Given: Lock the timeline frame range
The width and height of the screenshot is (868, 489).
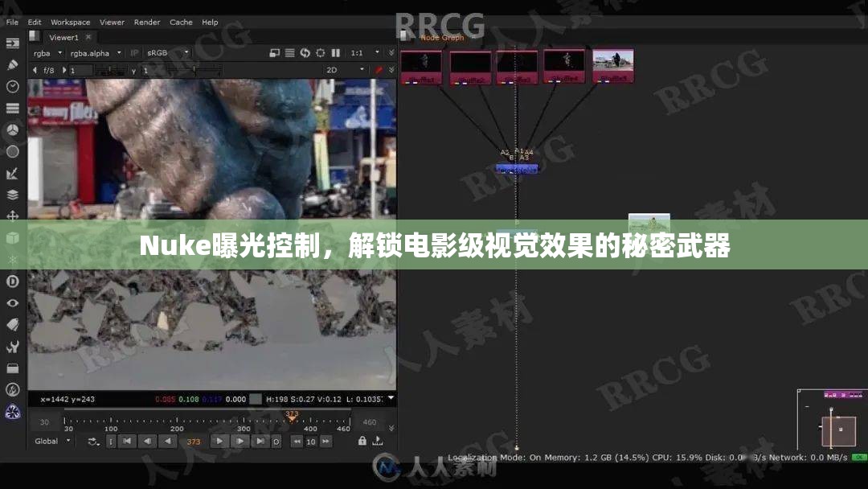Looking at the screenshot, I should 362,441.
